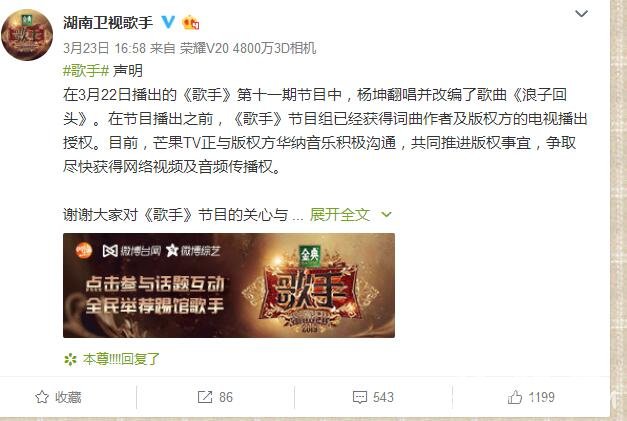Open the 歌手 promotional banner image
This screenshot has height=421, width=627.
(229, 285)
